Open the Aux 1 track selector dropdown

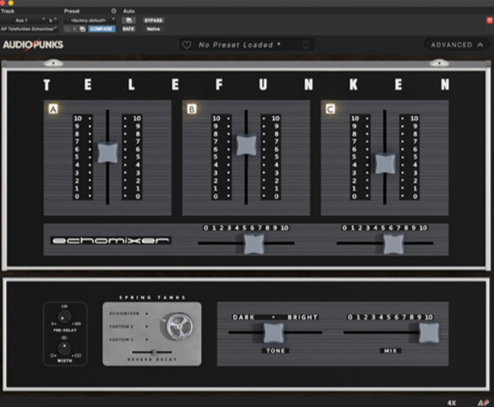pyautogui.click(x=23, y=20)
